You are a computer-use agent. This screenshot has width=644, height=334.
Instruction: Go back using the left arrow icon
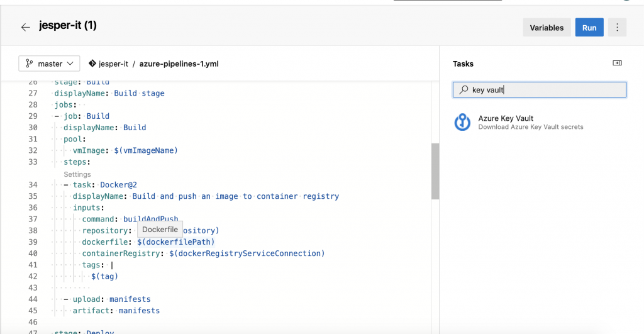[25, 27]
